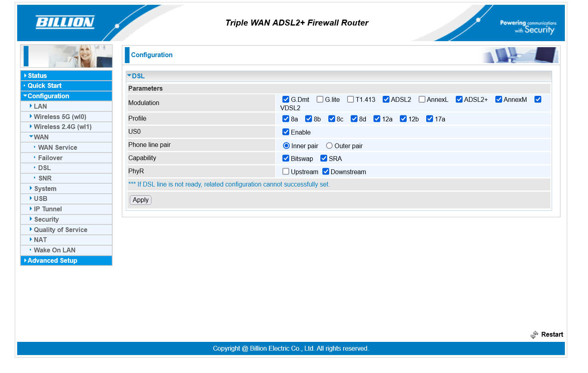Image resolution: width=588 pixels, height=373 pixels.
Task: Expand the Advanced Setup section
Action: 52,260
